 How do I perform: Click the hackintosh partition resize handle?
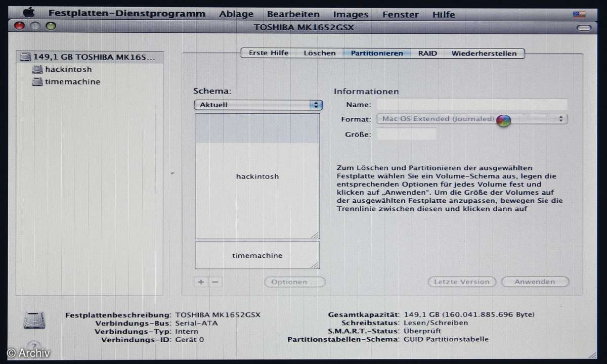coord(315,234)
